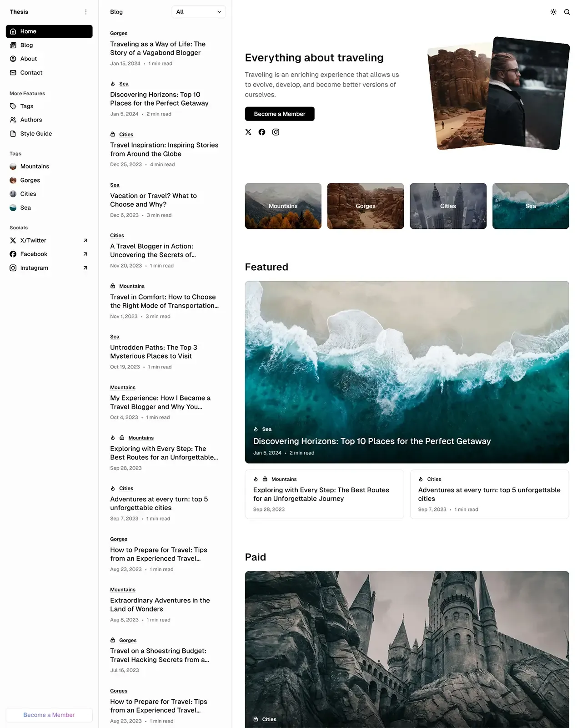The width and height of the screenshot is (582, 728).
Task: Open the Cities category thumbnail card
Action: click(x=448, y=206)
